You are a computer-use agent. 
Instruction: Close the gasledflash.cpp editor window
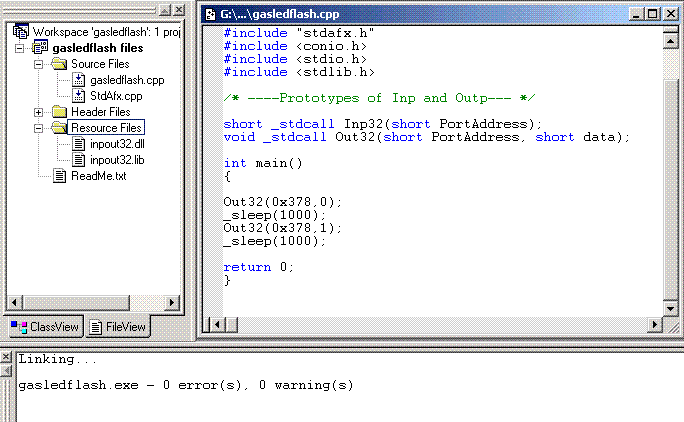point(670,14)
